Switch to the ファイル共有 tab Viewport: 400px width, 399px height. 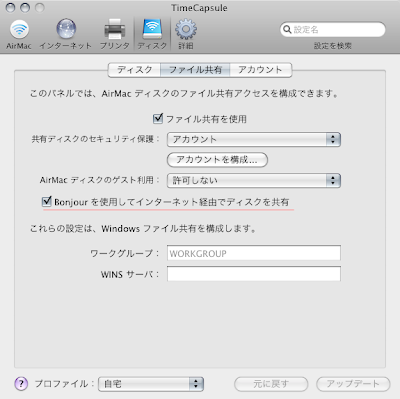pos(195,70)
